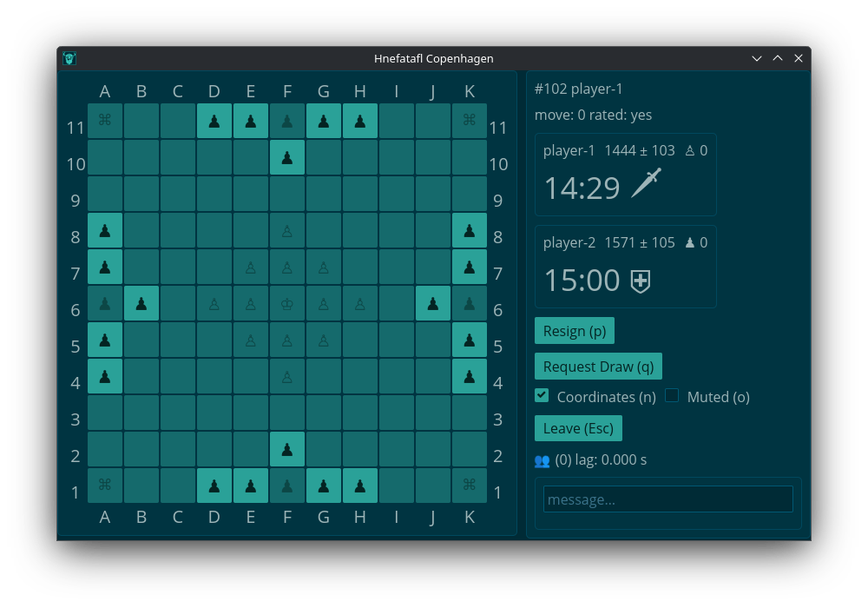Open the Hnefatafl app icon in title bar
Screen dimensions: 868x608
pyautogui.click(x=69, y=58)
